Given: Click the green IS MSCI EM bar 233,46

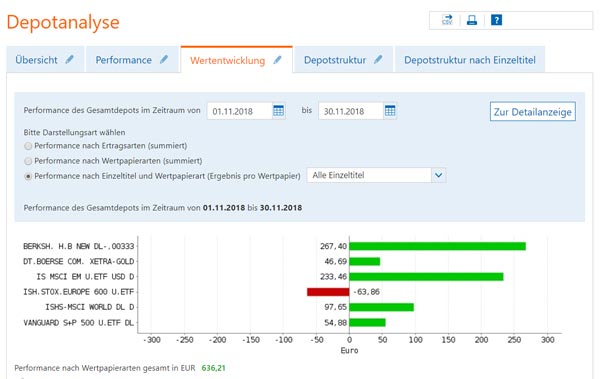Looking at the screenshot, I should click(426, 276).
